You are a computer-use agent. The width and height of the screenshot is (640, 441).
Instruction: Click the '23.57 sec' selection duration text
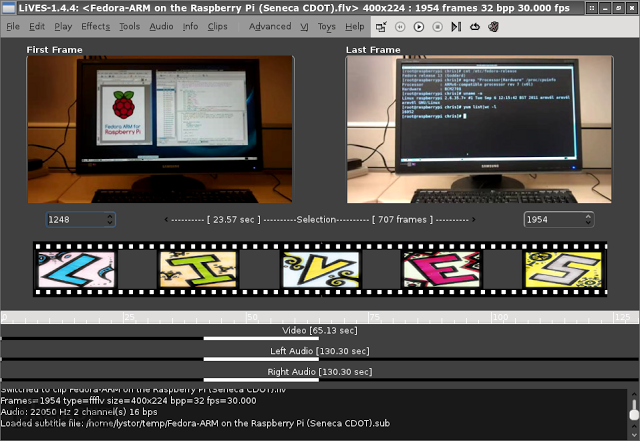tap(234, 220)
